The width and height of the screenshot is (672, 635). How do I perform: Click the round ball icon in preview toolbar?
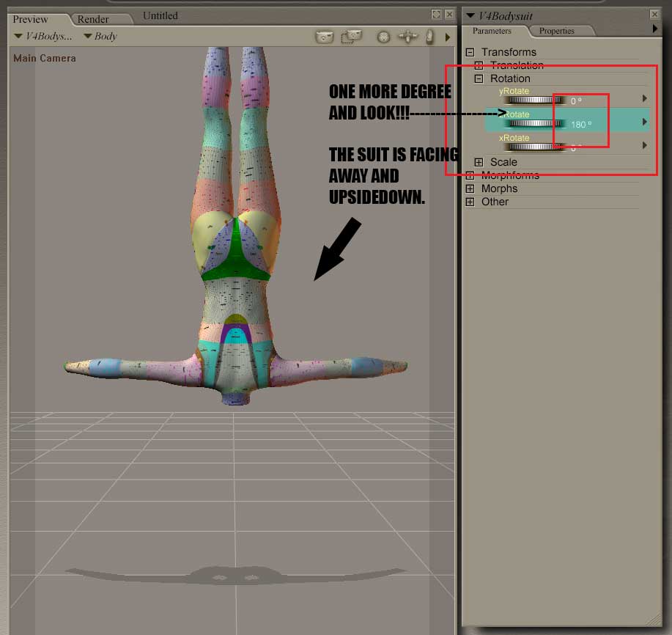pyautogui.click(x=383, y=37)
